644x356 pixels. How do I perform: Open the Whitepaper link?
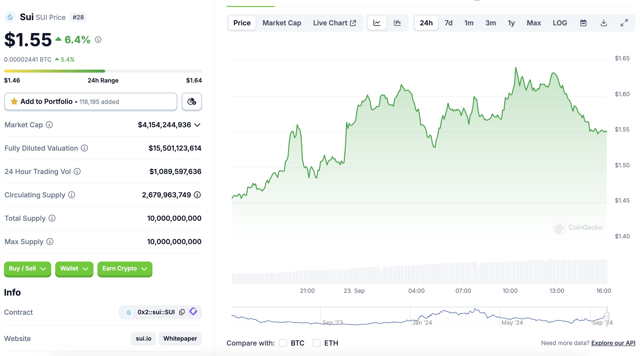180,339
